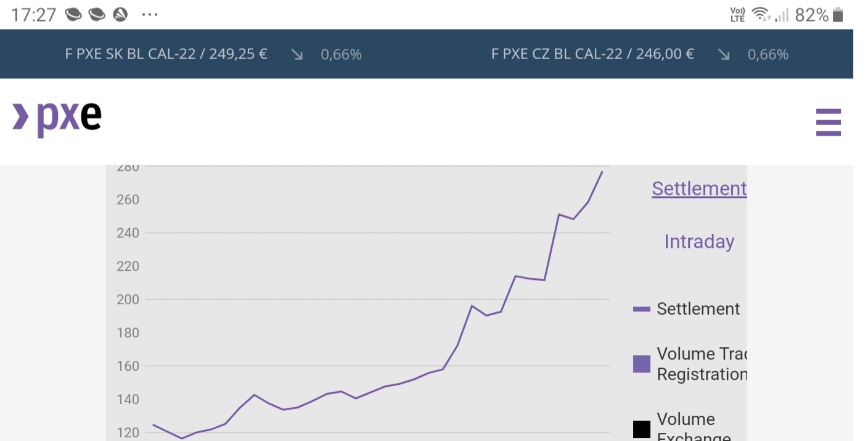The height and width of the screenshot is (441, 868).
Task: Open the F PXE CZ BL CAL-22 ticker
Action: click(x=592, y=54)
